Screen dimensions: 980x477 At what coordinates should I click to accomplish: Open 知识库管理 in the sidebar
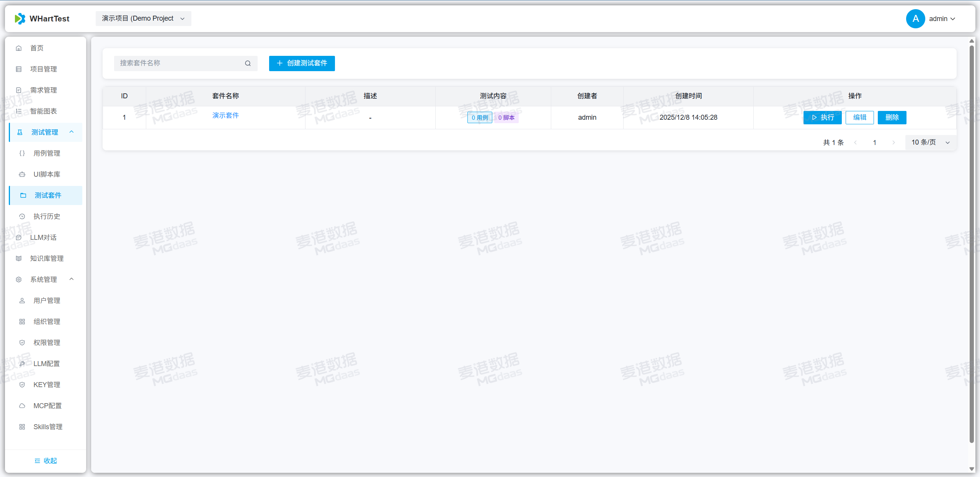click(47, 259)
